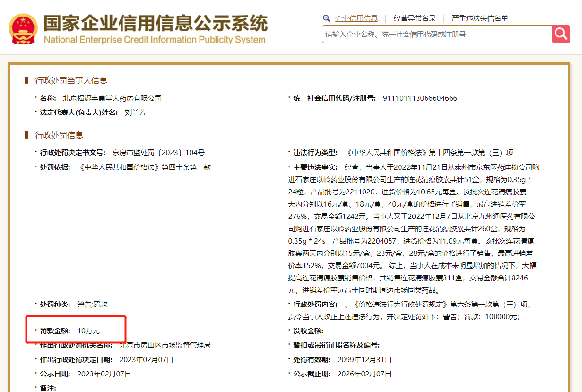Viewport: 582px width, 392px height.
Task: Click the publicity end date 2026年02月07日
Action: [x=364, y=374]
